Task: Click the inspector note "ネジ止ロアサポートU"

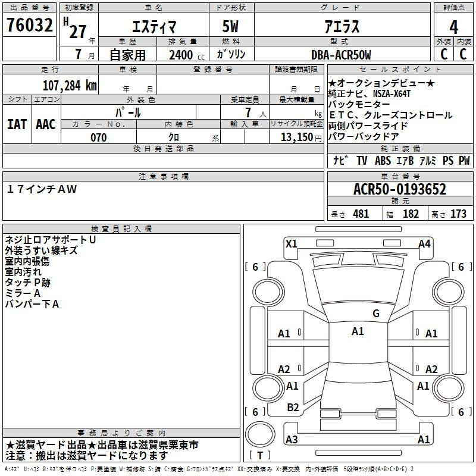Action: (x=51, y=240)
